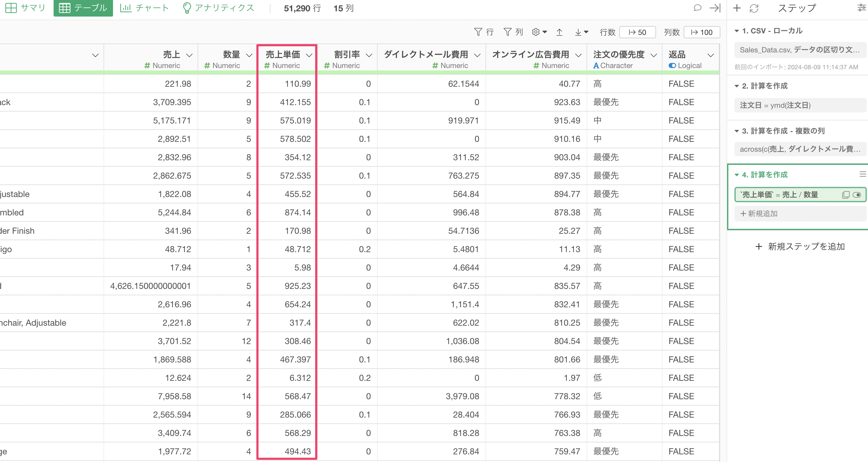Click the 売上単価 column title
868x462 pixels.
283,55
